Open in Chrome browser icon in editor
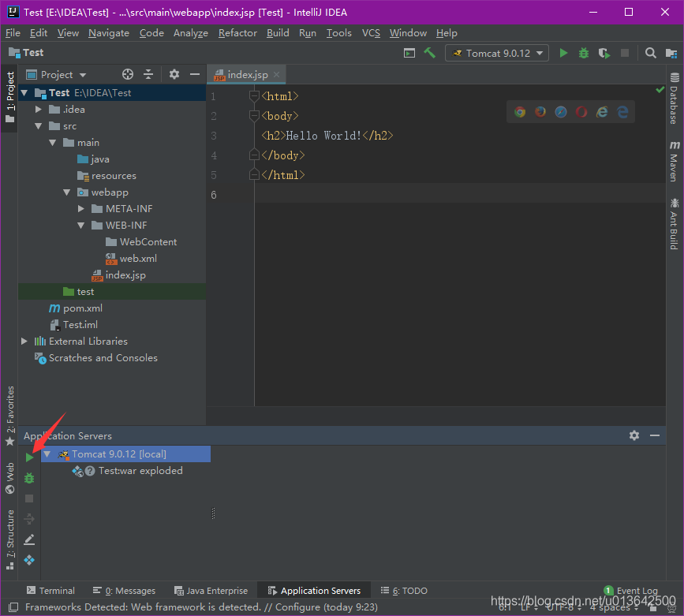Screen dimensions: 684x616 coord(520,112)
